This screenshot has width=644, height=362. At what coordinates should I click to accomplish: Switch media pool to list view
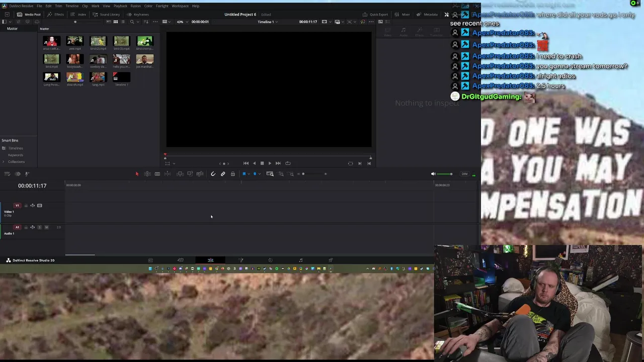123,22
